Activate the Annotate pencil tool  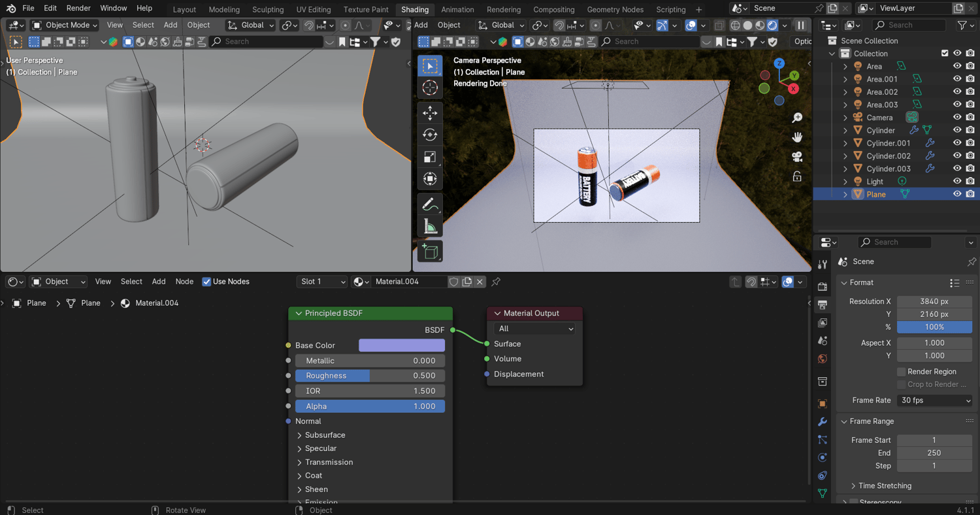tap(430, 204)
